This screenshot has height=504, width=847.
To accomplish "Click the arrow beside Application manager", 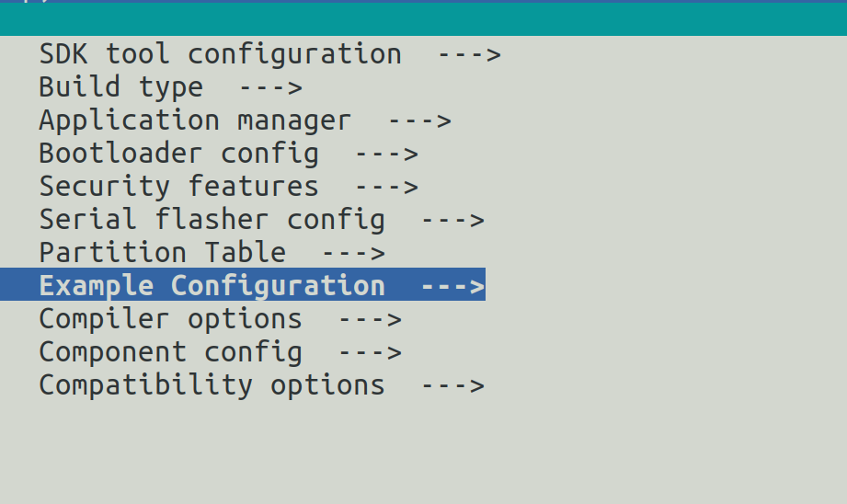I will [x=419, y=120].
